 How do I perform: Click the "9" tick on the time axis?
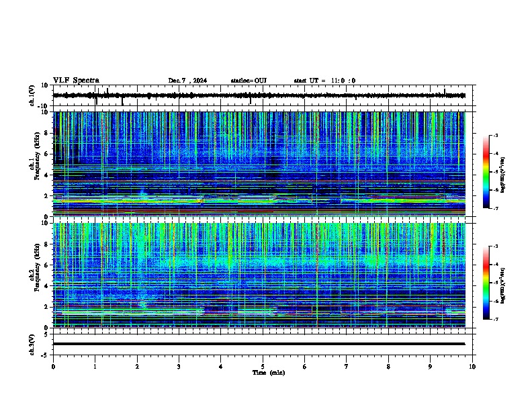click(430, 367)
